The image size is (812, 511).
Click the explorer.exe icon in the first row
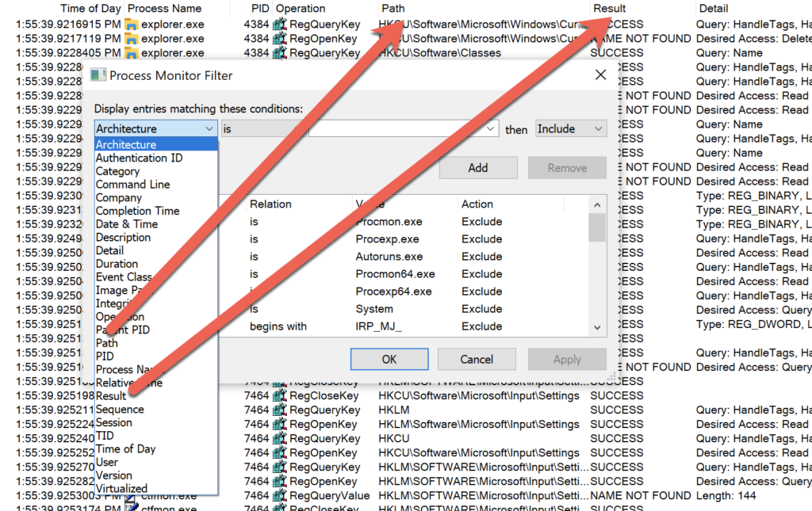(132, 25)
